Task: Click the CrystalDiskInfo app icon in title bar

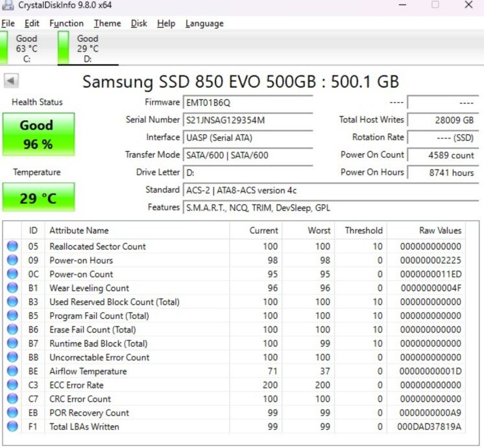Action: (x=8, y=5)
